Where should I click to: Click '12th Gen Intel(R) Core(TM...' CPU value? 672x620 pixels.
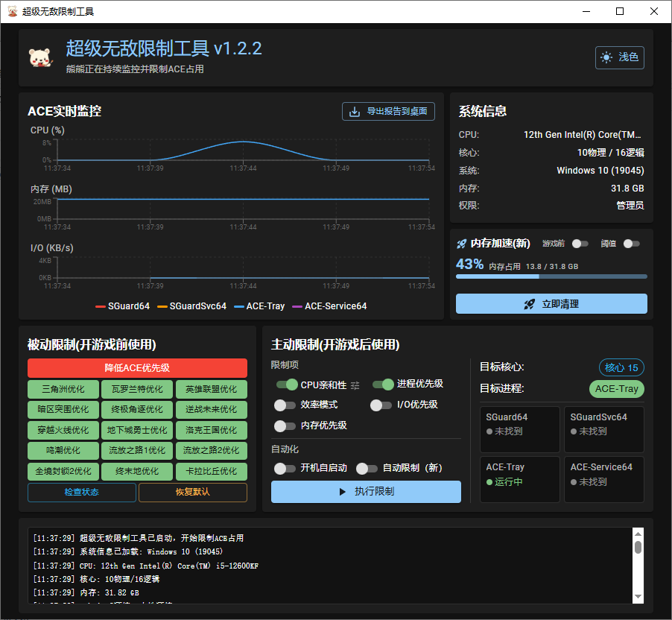coord(583,135)
